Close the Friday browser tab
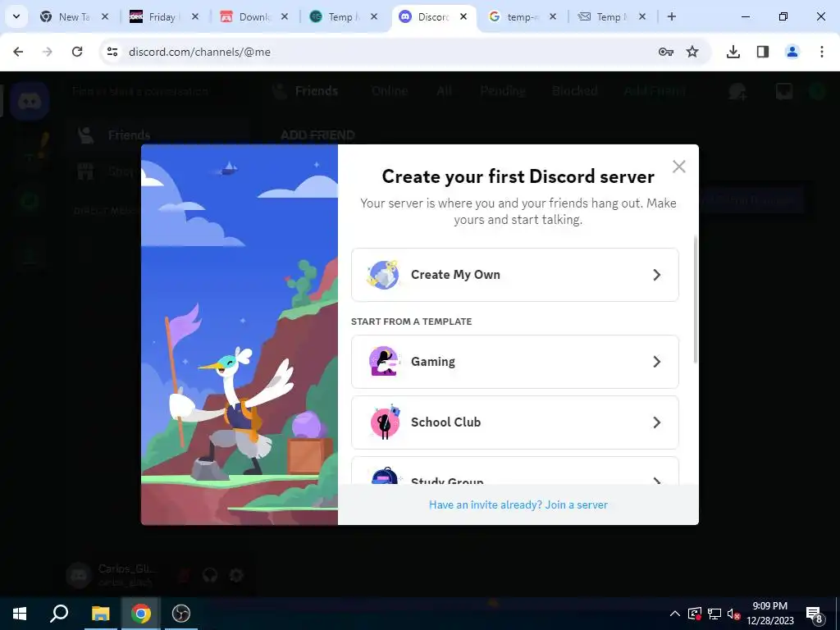The image size is (840, 630). click(x=195, y=16)
